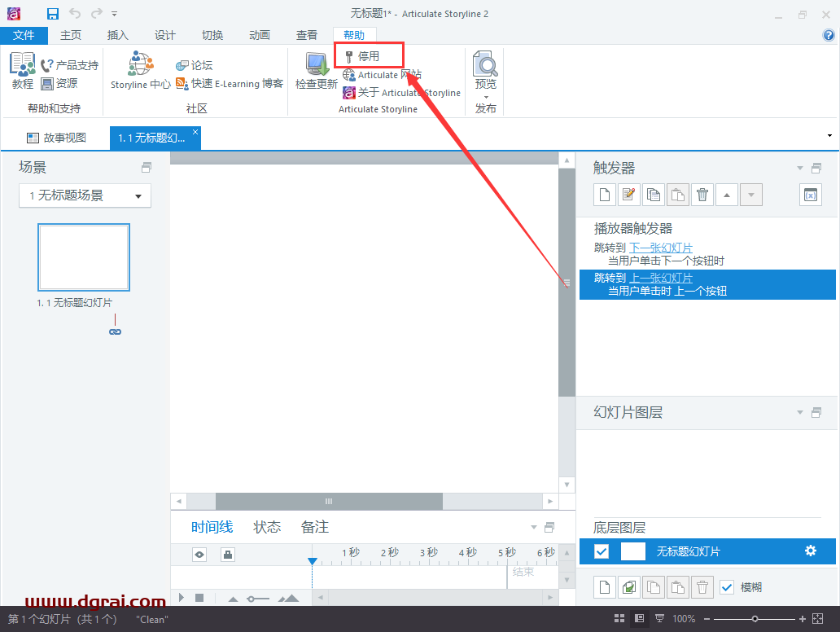Toggle timeline object visibility eye icon

click(x=199, y=554)
